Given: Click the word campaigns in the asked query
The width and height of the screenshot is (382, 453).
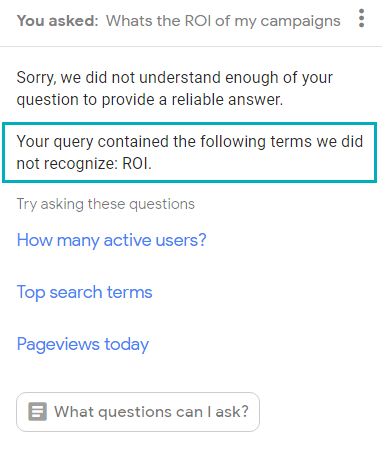Looking at the screenshot, I should coord(300,22).
